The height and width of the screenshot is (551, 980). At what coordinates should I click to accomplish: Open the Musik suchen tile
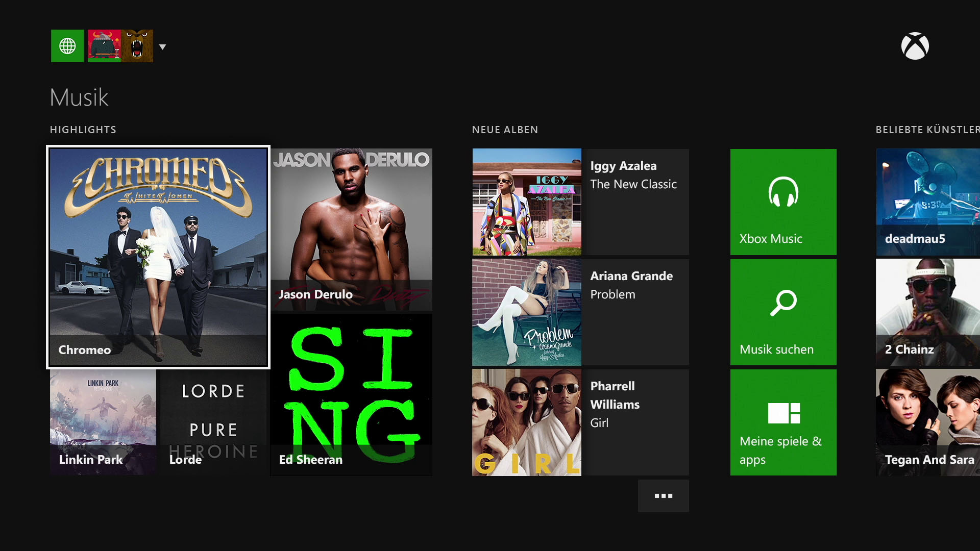783,312
